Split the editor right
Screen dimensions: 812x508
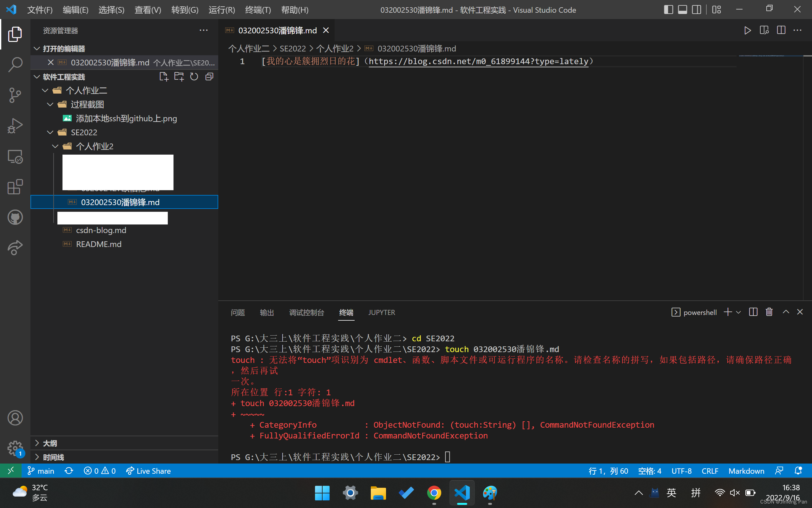pos(781,30)
